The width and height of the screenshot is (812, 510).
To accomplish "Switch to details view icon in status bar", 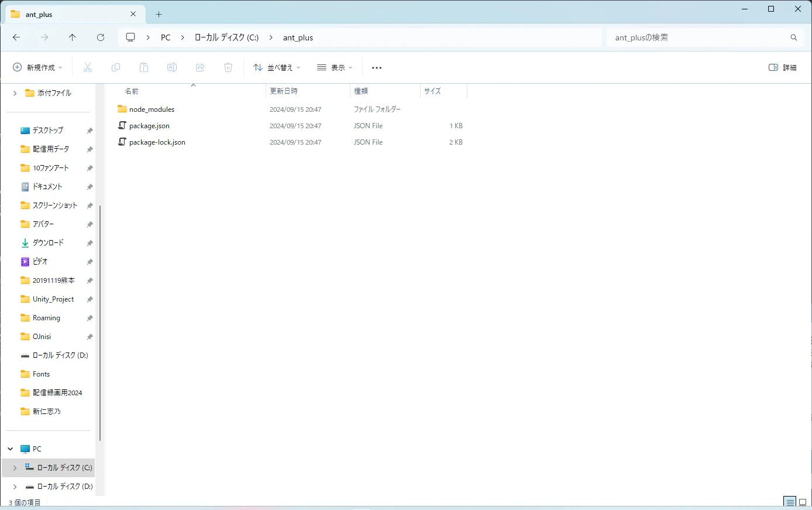I will coord(790,502).
